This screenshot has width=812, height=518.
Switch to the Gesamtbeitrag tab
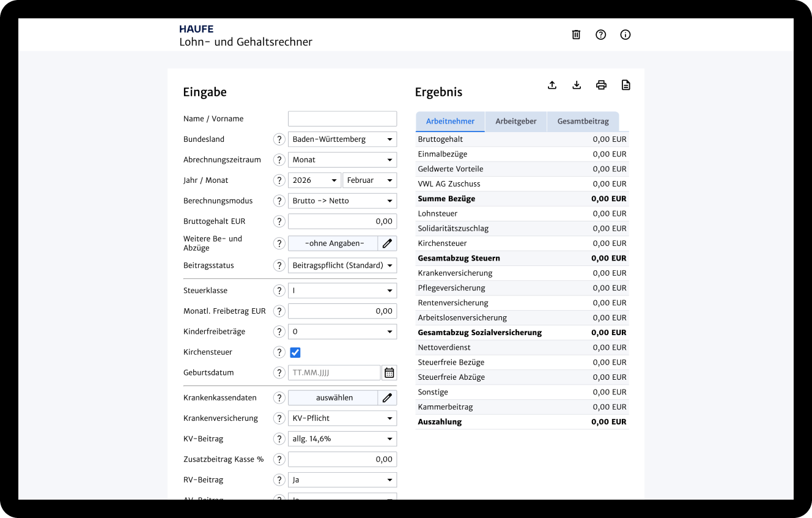point(583,122)
